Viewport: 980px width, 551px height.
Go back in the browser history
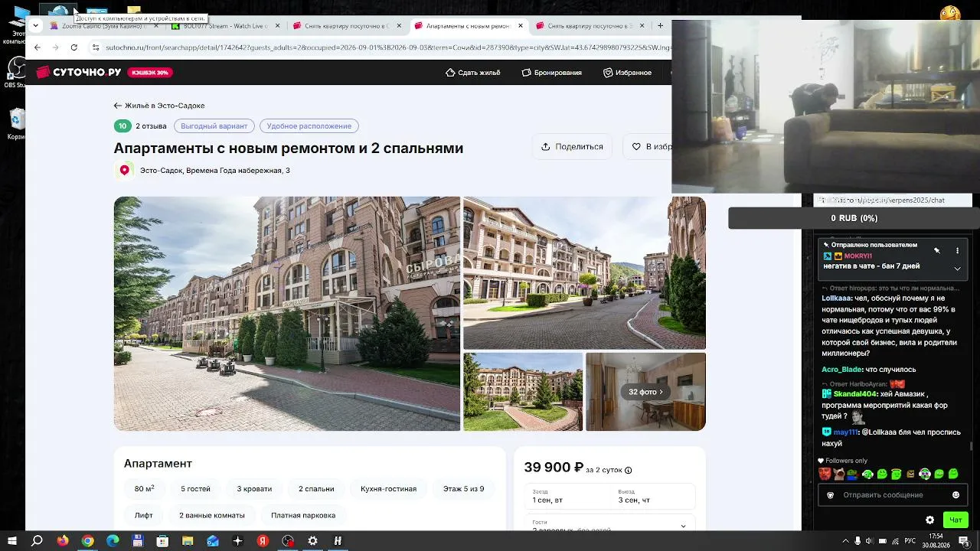coord(37,47)
